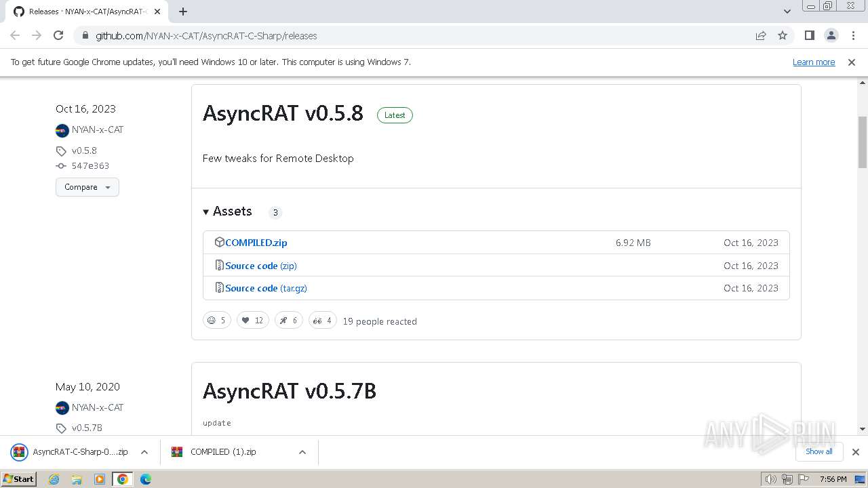Viewport: 868px width, 488px height.
Task: Expand options for AsyncRAT-C-Sharp zip download
Action: (144, 452)
